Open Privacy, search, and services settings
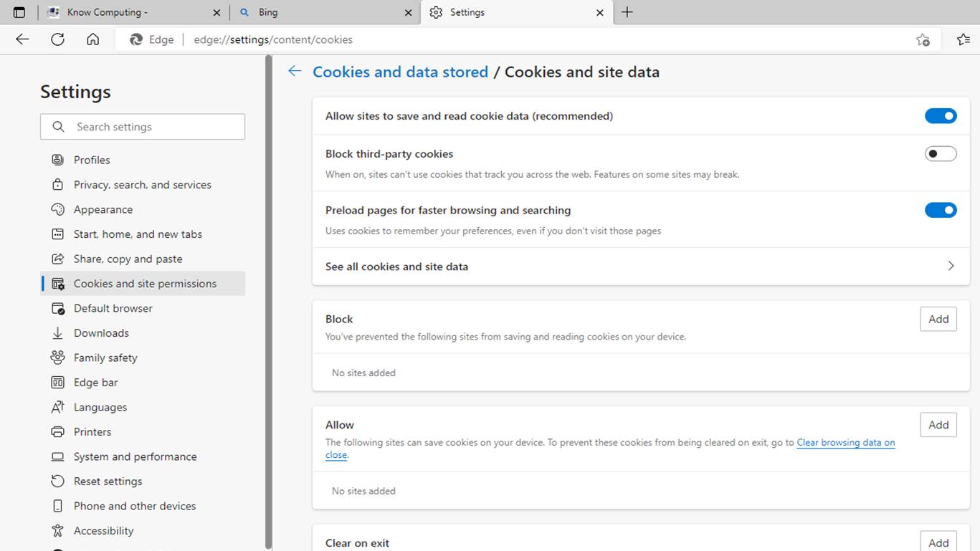The width and height of the screenshot is (980, 551). pyautogui.click(x=142, y=185)
